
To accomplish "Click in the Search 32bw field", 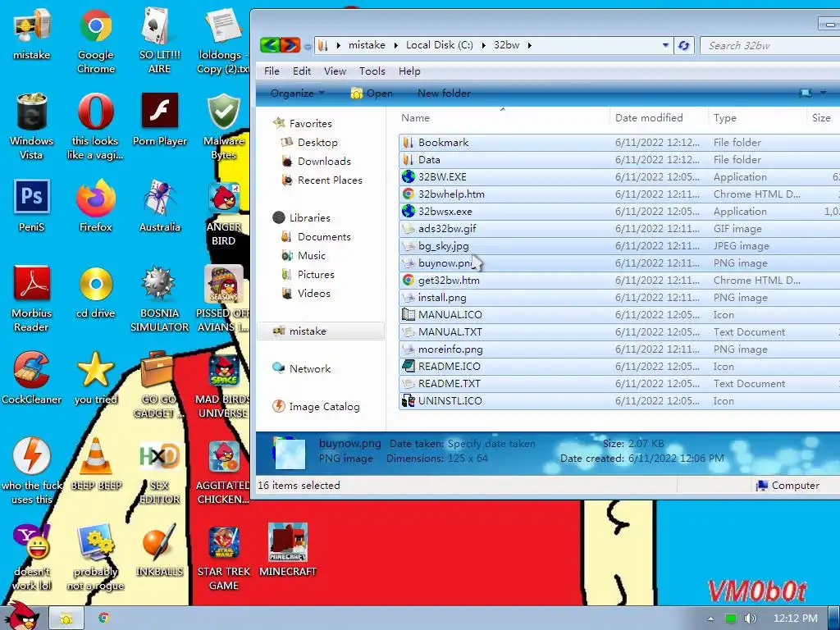I will 771,46.
